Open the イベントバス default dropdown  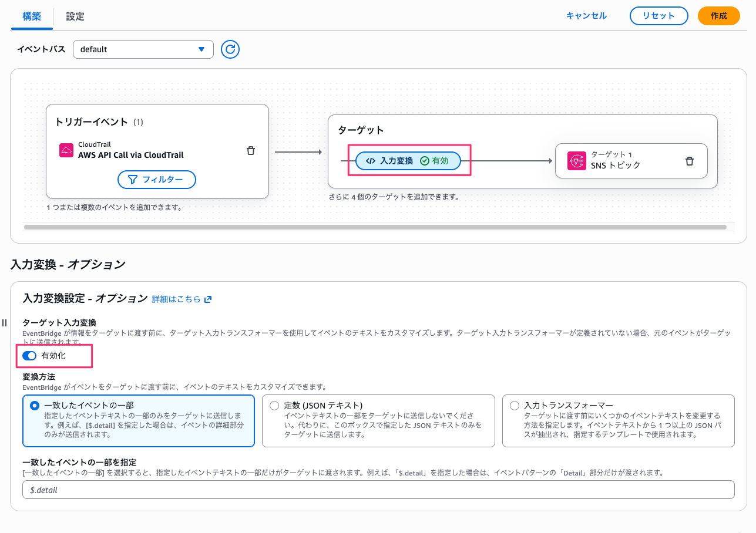[x=143, y=49]
